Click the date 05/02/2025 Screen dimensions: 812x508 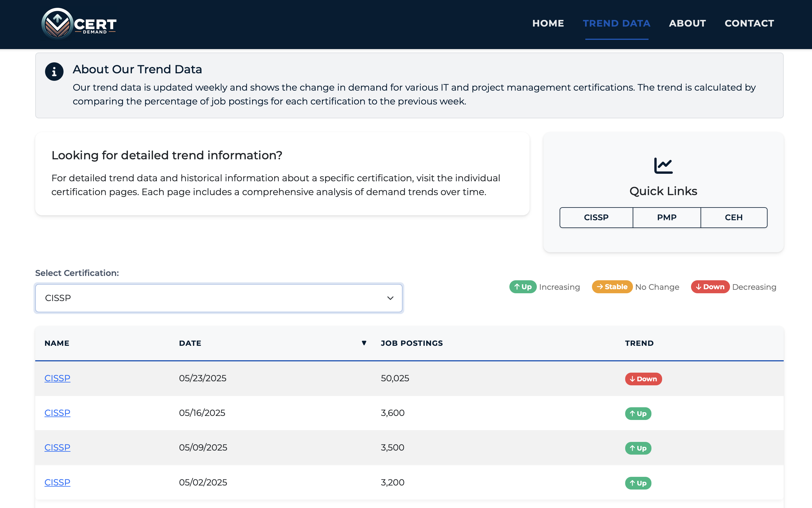pyautogui.click(x=203, y=482)
